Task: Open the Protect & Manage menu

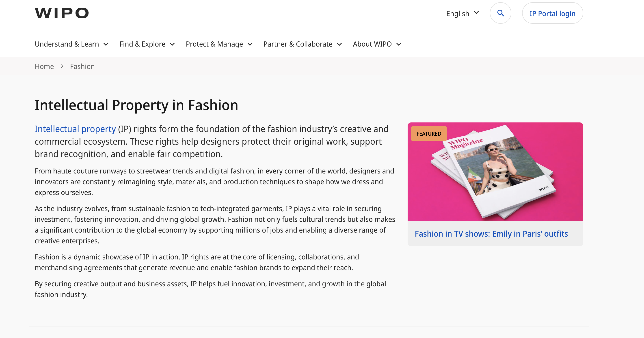Action: pos(219,44)
